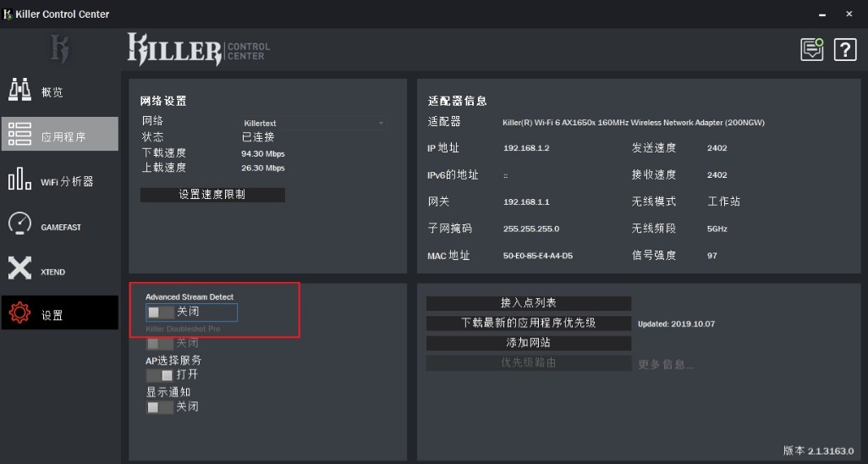Toggle Killer Doubleshot Pro switch

click(160, 343)
